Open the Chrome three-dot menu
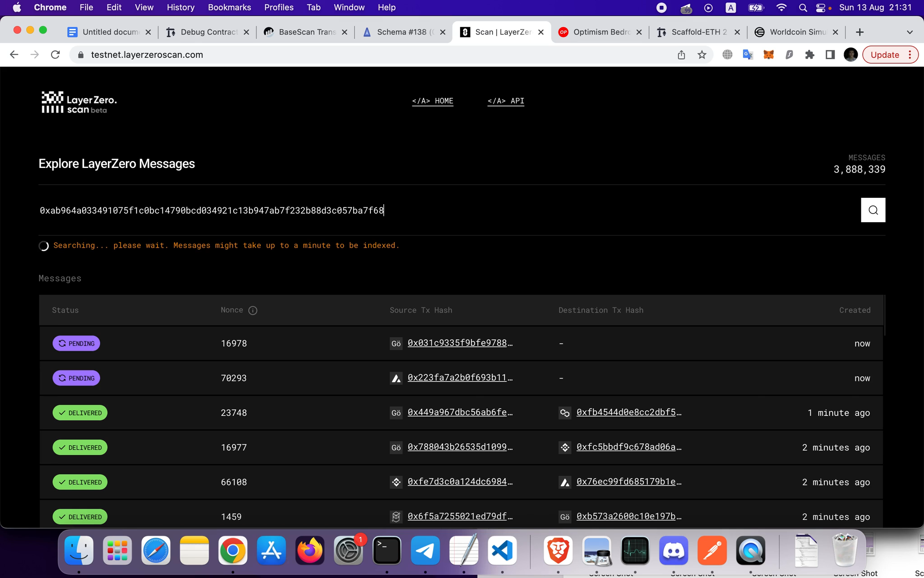924x578 pixels. (910, 55)
